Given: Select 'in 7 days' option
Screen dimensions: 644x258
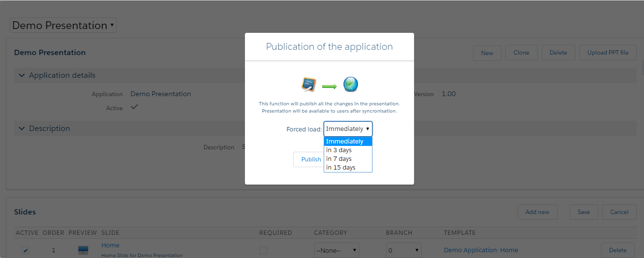Looking at the screenshot, I should click(339, 159).
